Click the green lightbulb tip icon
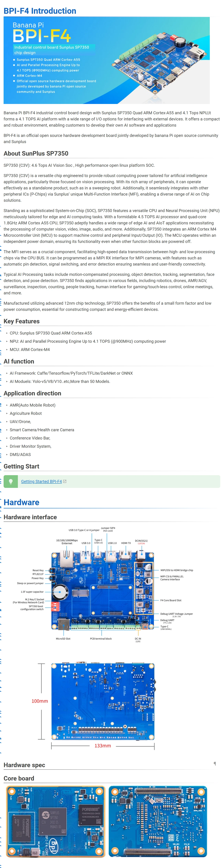The height and width of the screenshot is (868, 223). coord(11,481)
